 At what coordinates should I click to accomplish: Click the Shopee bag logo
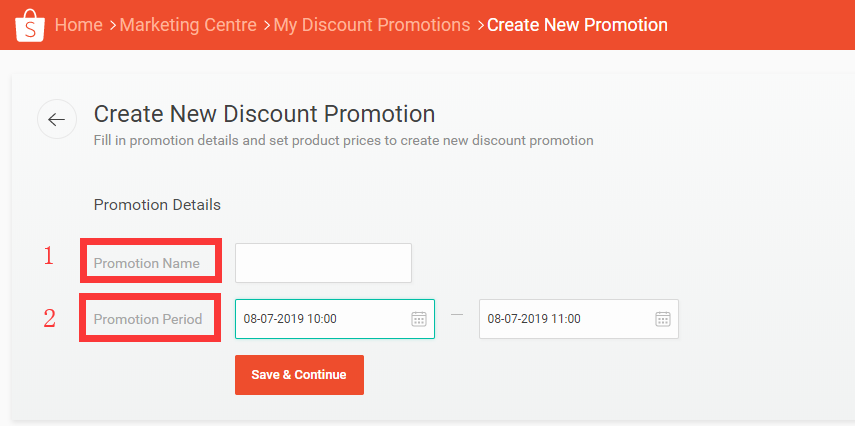tap(31, 27)
